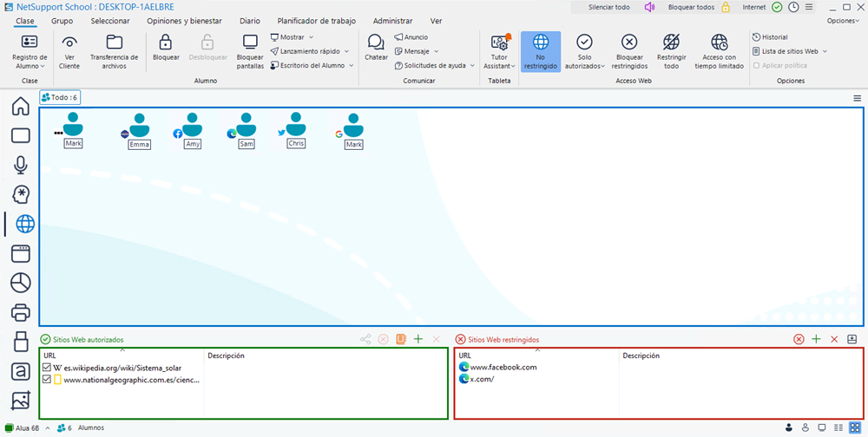Click the import icon in restringidos toolbar
Screen dimensions: 868x437
tap(852, 339)
